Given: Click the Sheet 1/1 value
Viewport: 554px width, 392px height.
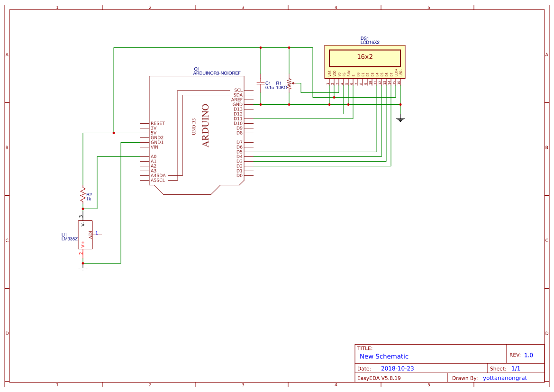Looking at the screenshot, I should 516,368.
